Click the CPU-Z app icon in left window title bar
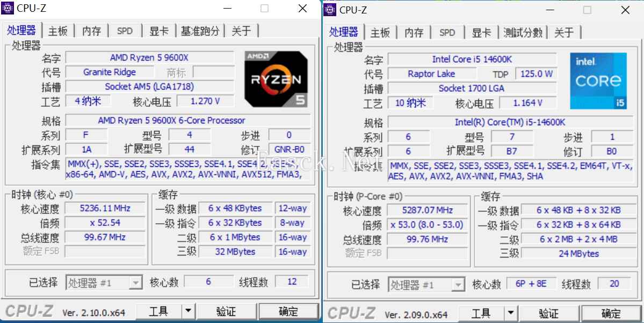Viewport: 644px width, 323px height. click(x=8, y=8)
